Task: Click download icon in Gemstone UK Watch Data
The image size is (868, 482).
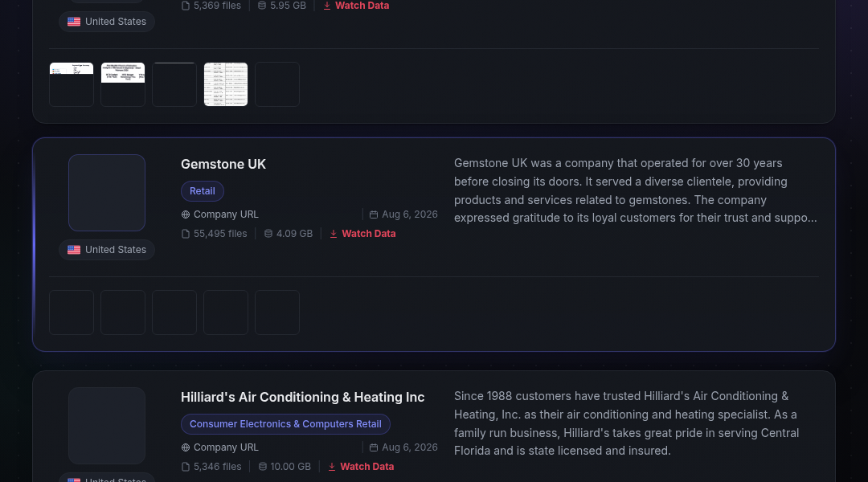Action: point(334,234)
